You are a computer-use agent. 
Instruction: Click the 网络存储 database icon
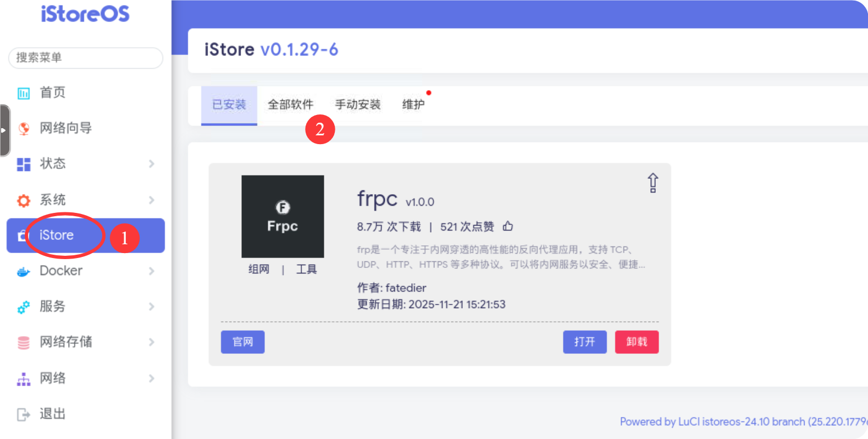24,343
